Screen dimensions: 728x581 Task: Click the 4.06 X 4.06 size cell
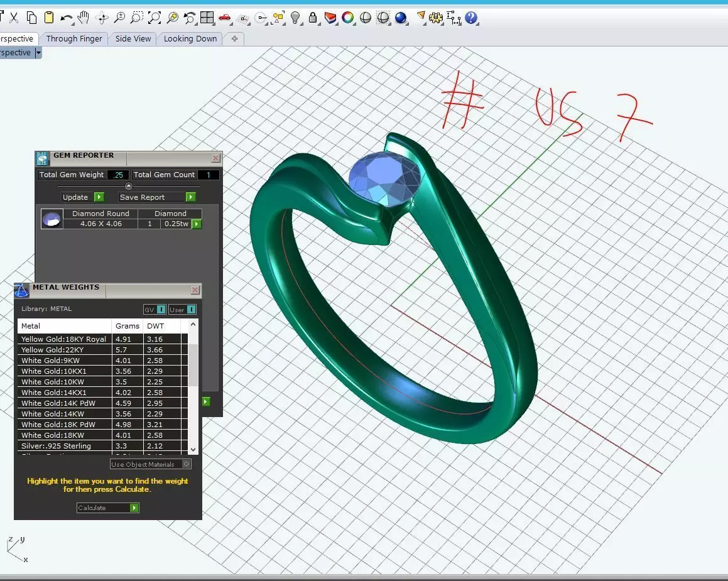pyautogui.click(x=101, y=224)
